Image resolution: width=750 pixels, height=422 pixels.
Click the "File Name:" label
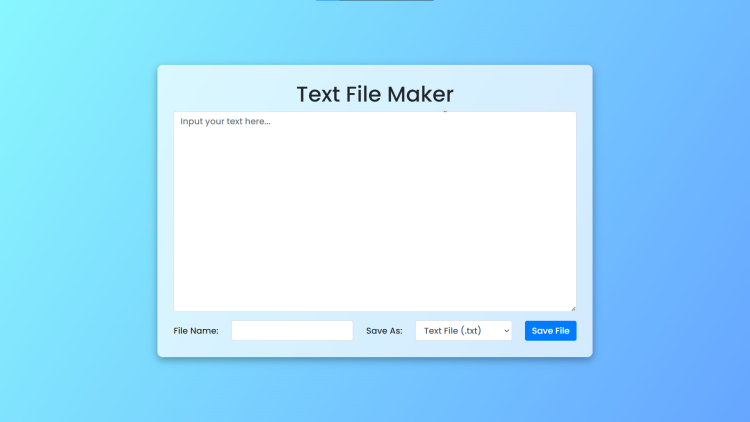[x=196, y=331]
